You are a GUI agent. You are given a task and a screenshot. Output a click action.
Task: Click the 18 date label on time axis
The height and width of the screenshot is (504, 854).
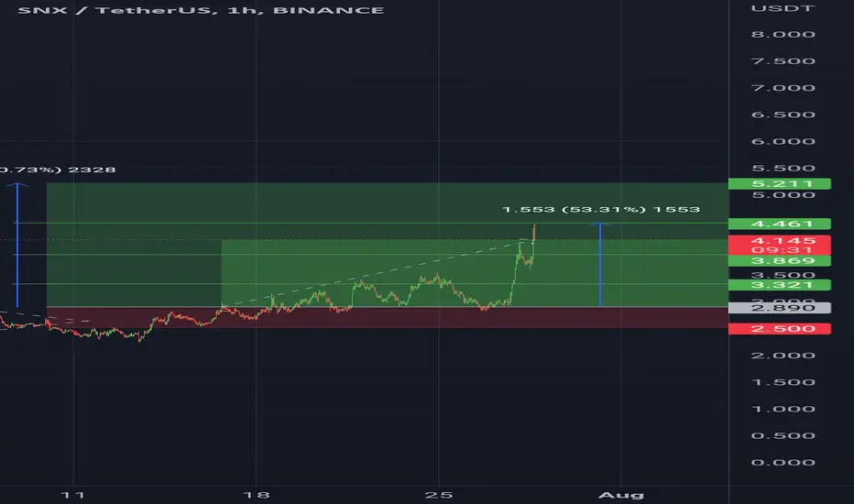click(x=256, y=495)
